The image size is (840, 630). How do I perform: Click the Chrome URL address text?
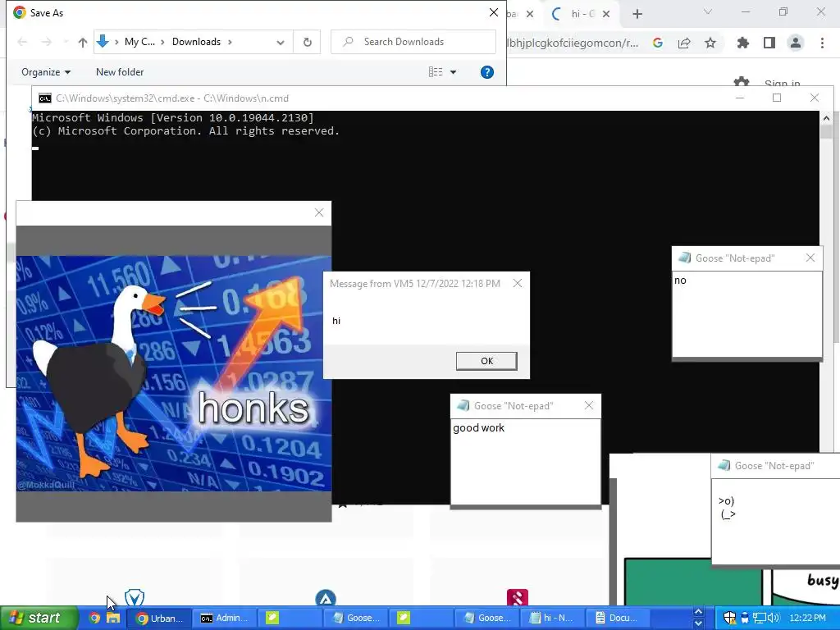coord(573,43)
